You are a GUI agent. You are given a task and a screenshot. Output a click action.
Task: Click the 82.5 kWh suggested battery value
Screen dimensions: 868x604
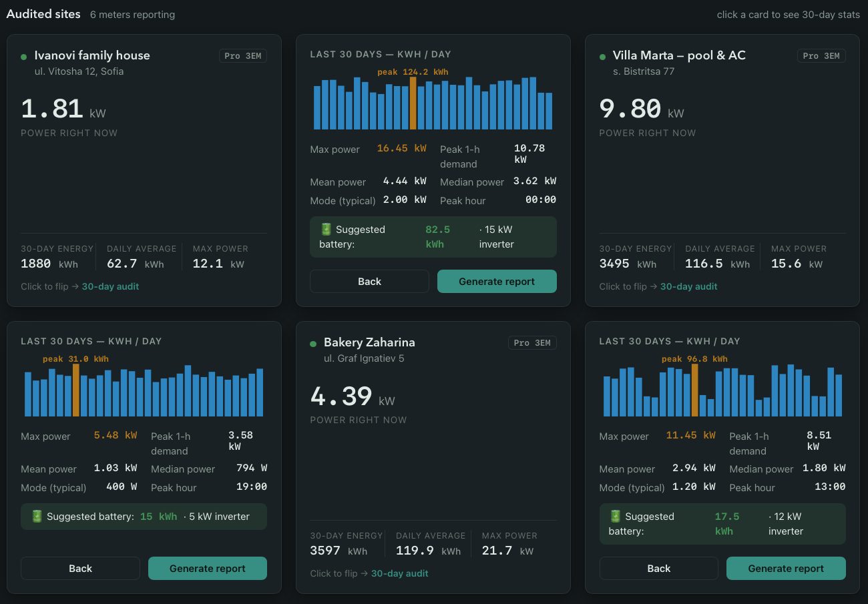click(438, 237)
